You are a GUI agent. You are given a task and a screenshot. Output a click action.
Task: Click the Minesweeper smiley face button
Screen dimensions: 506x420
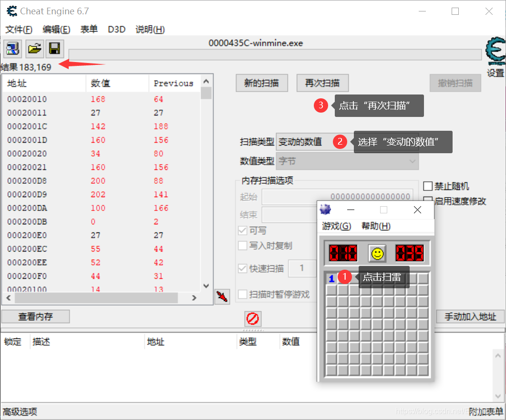click(377, 253)
